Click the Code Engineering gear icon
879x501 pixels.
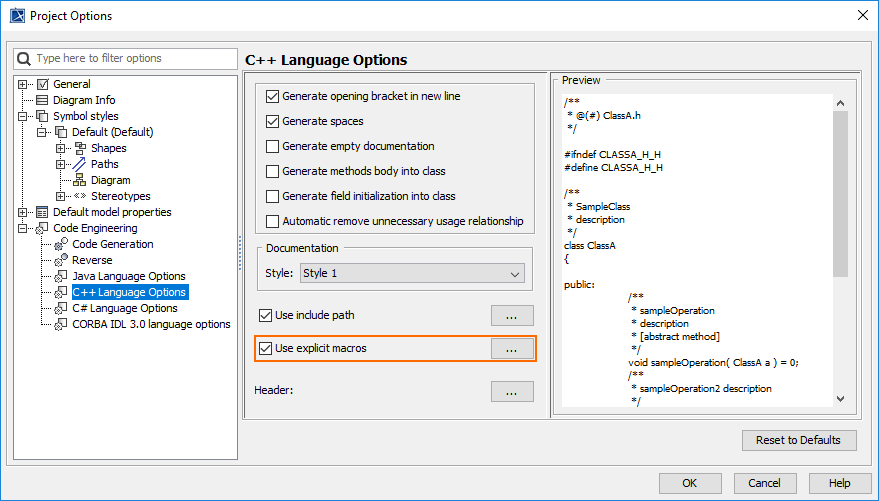pos(42,228)
